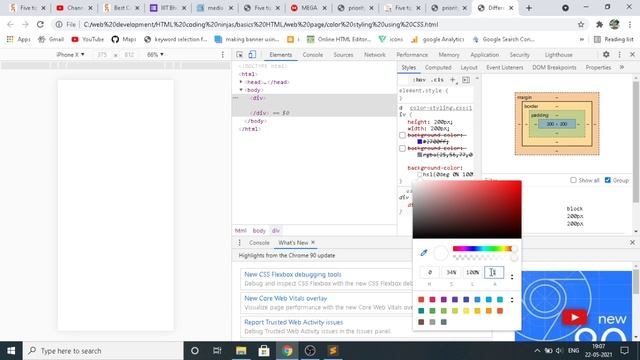
Task: Open the notification center icon
Action: (x=624, y=351)
